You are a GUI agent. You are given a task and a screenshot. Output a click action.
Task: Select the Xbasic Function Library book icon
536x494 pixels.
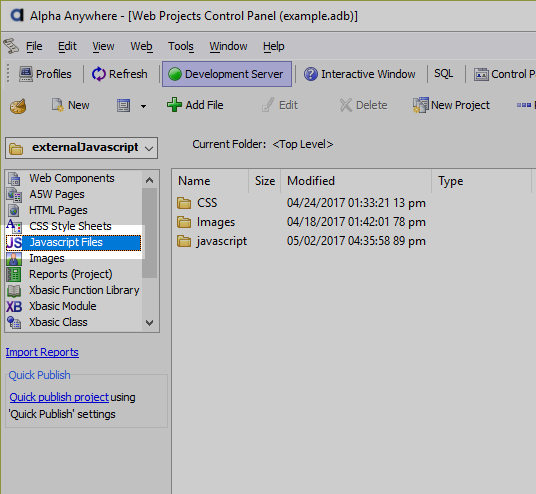14,291
